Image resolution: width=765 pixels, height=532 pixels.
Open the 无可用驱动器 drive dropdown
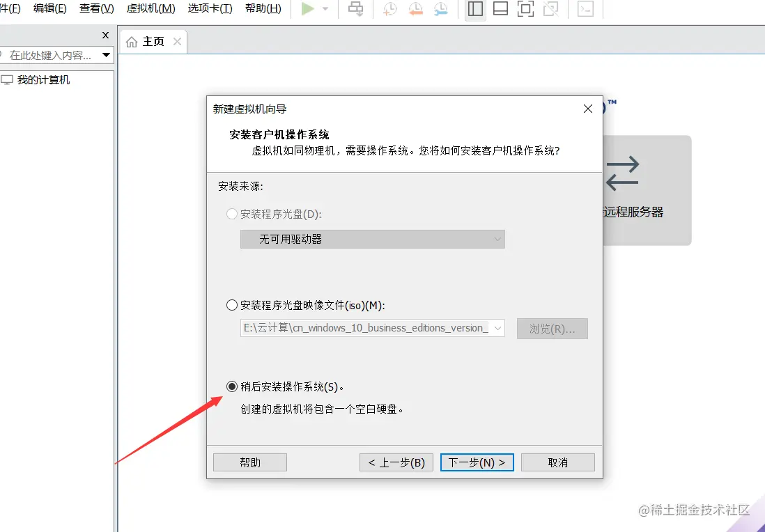tap(372, 240)
